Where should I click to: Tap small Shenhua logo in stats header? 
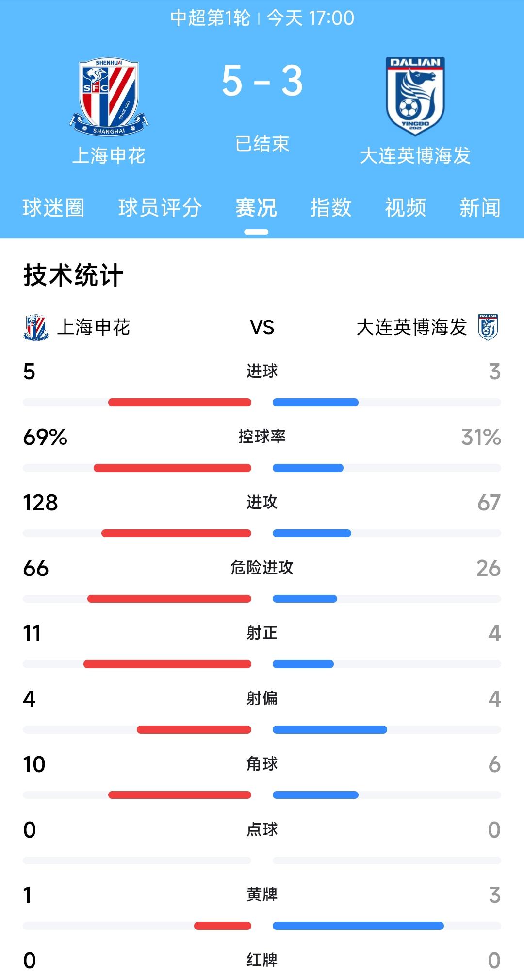coord(35,327)
